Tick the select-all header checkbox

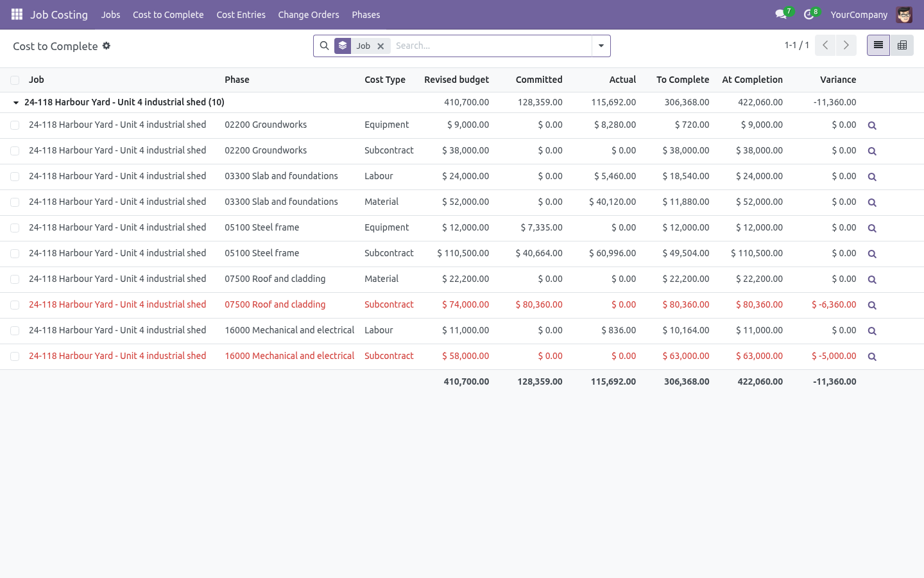[x=15, y=80]
